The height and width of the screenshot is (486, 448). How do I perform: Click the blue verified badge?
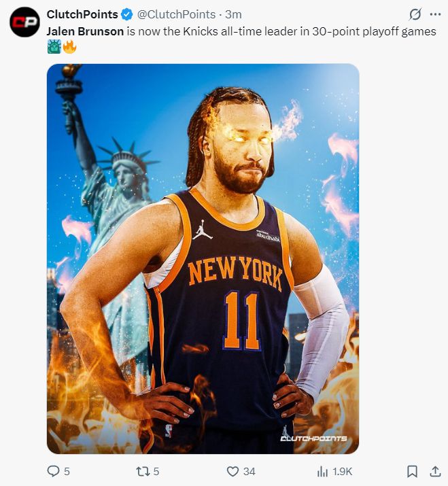pos(127,14)
